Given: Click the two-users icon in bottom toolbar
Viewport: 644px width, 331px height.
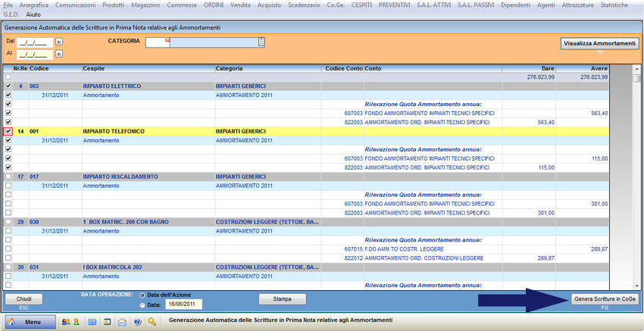Looking at the screenshot, I should pyautogui.click(x=66, y=321).
